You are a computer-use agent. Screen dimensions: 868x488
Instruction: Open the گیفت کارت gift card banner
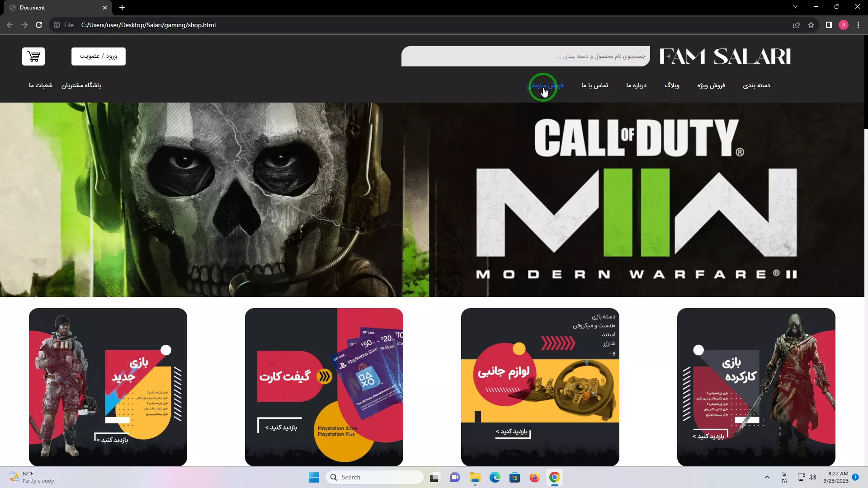pyautogui.click(x=324, y=387)
